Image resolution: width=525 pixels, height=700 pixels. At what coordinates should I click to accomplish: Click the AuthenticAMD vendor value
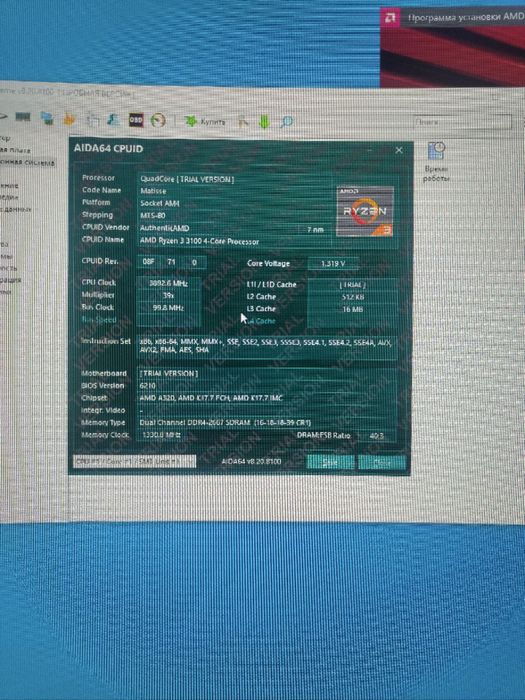[165, 228]
